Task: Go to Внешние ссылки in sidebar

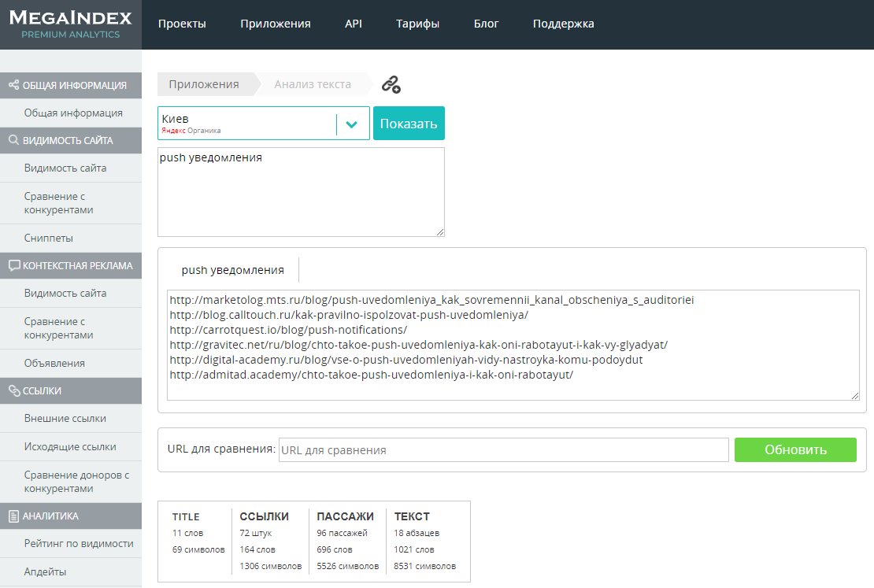Action: 65,418
